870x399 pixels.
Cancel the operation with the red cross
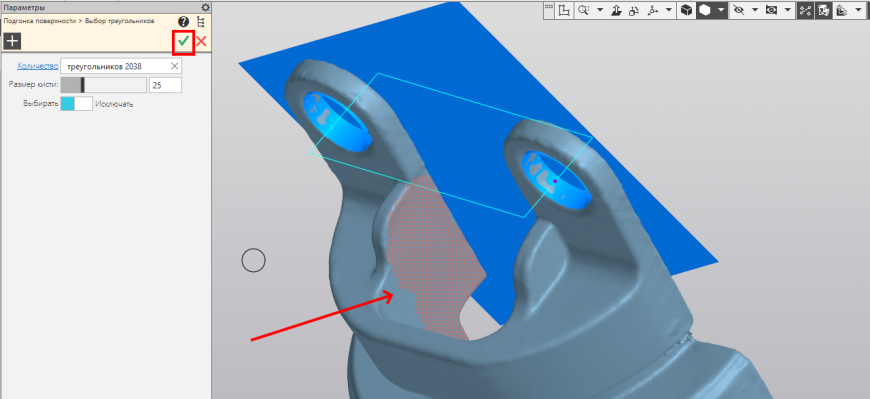point(201,41)
